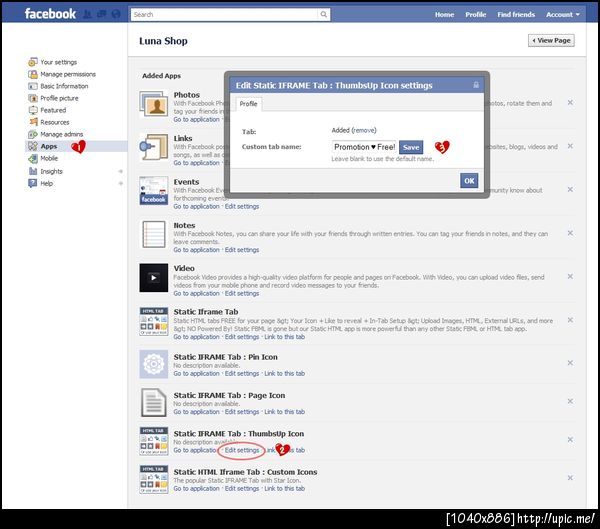Open Mobile in sidebar
This screenshot has height=529, width=600.
43,158
